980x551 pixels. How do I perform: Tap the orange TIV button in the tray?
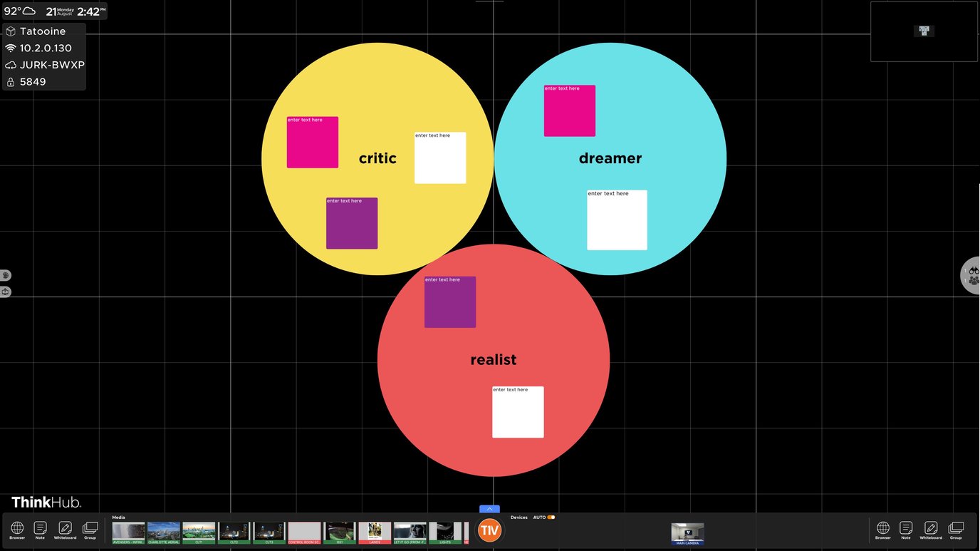click(489, 530)
